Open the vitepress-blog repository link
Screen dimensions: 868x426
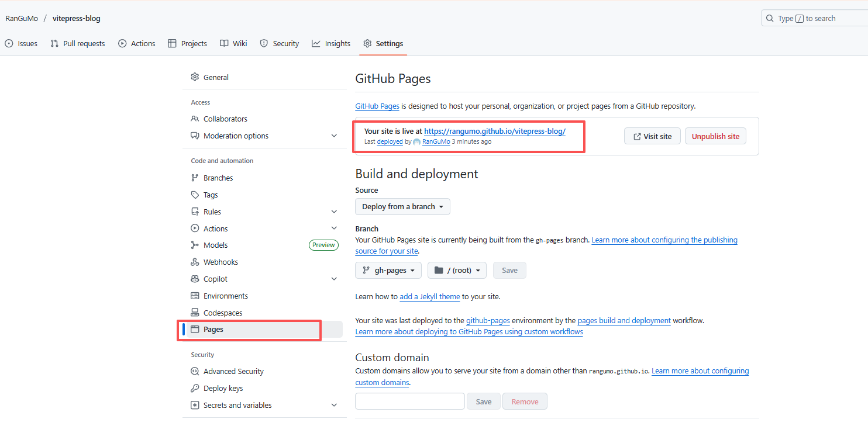77,18
